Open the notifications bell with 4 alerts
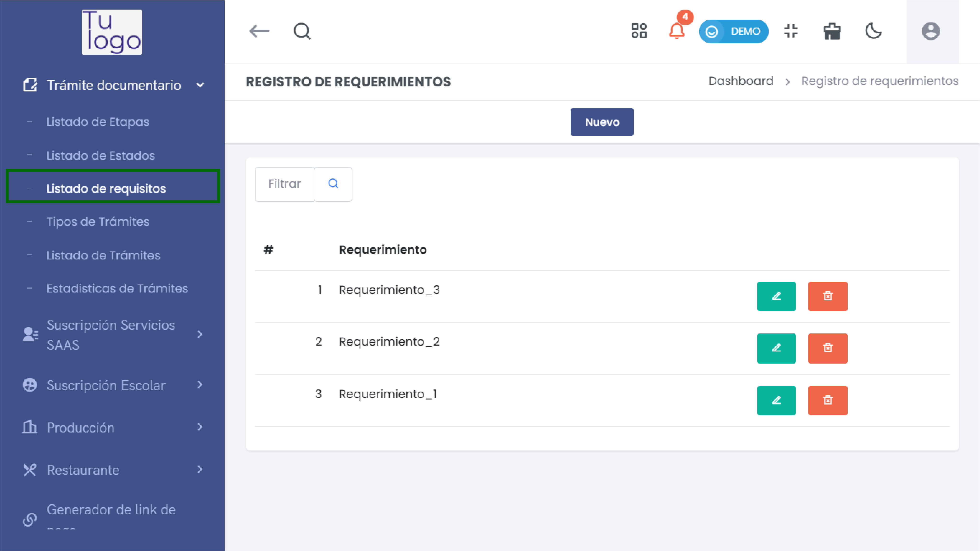 [677, 32]
